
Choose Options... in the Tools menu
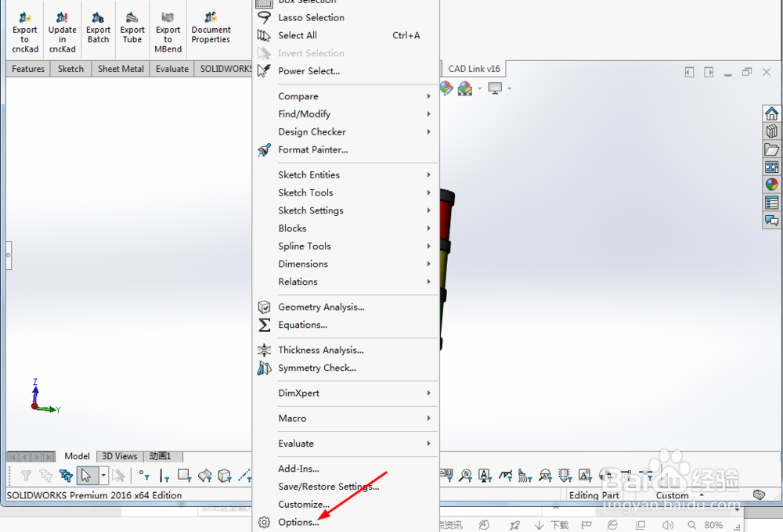pos(345,522)
